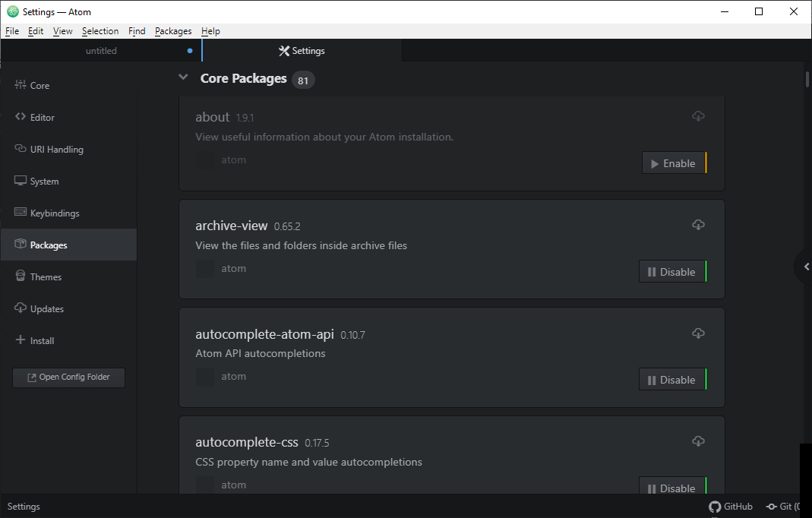Collapse the Core Packages section
This screenshot has height=518, width=812.
(x=183, y=77)
